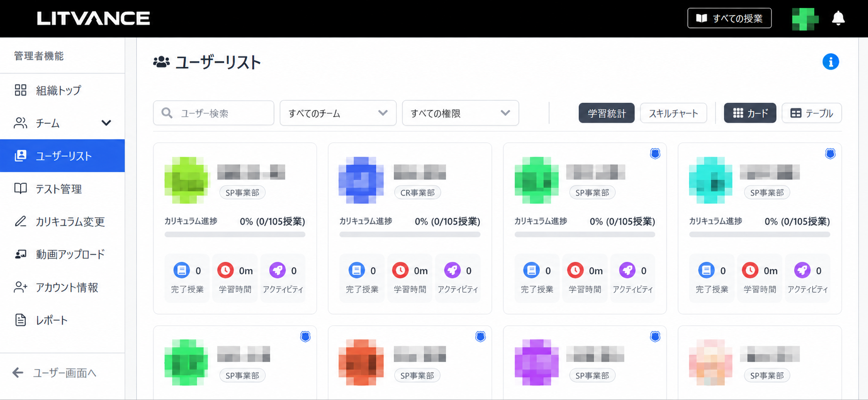Click the CR事業部 team tag
868x400 pixels.
pos(417,192)
